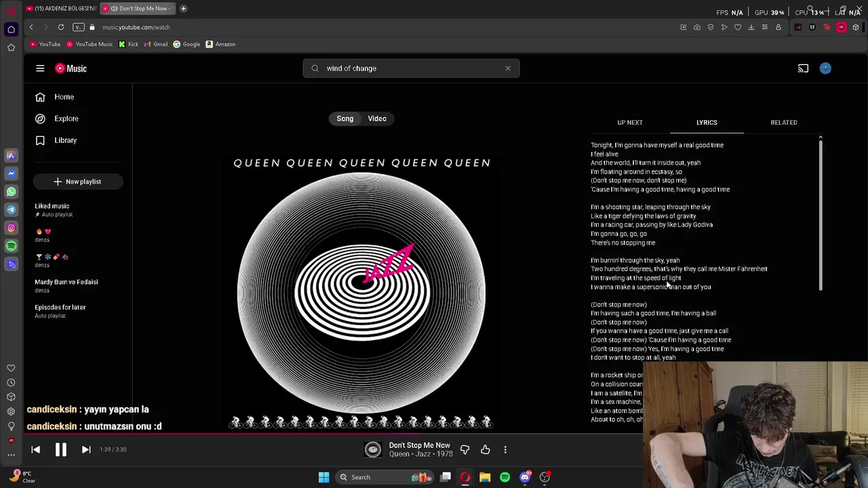
Task: Switch to Video mode
Action: point(377,119)
